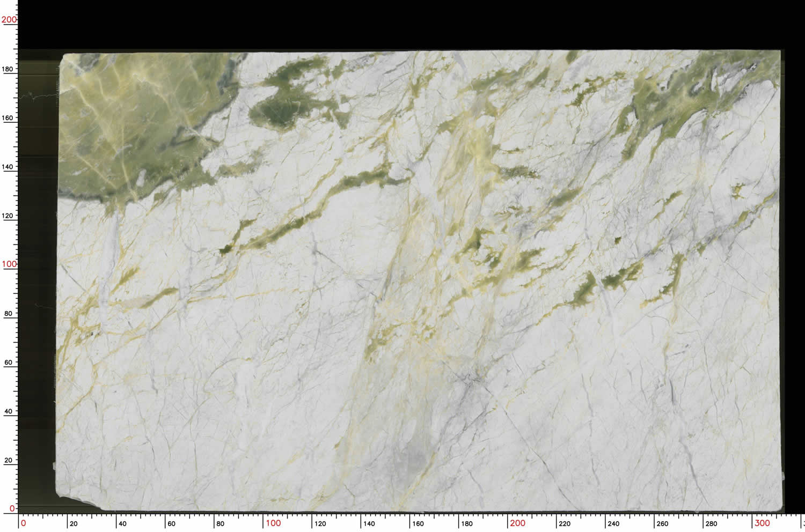The image size is (805, 532).
Task: Select the red 0 mark on vertical ruler
Action: [12, 508]
